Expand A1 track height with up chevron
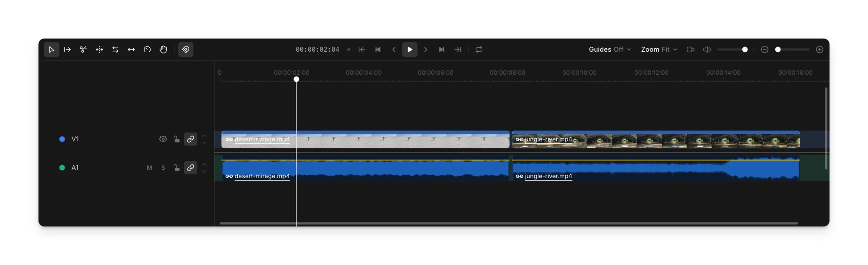This screenshot has width=868, height=265. pyautogui.click(x=204, y=164)
